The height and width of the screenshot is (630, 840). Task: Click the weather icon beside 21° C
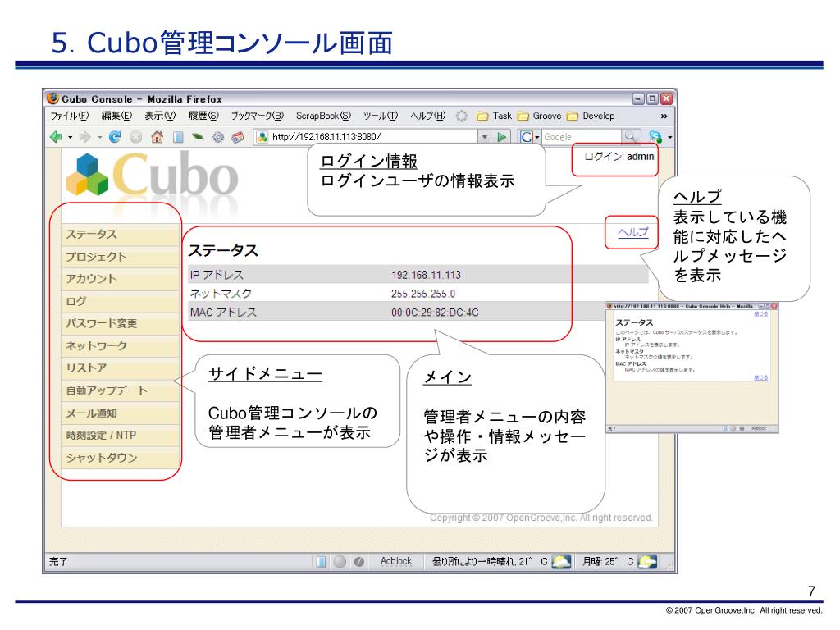coord(561,561)
